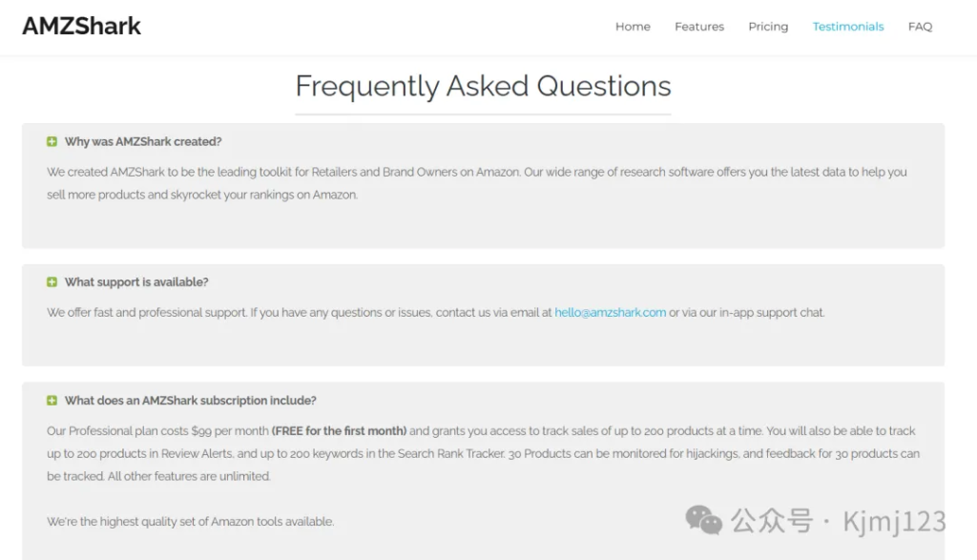This screenshot has height=560, width=977.
Task: Toggle 'What does an AMZShark subscription include?' question
Action: (190, 401)
